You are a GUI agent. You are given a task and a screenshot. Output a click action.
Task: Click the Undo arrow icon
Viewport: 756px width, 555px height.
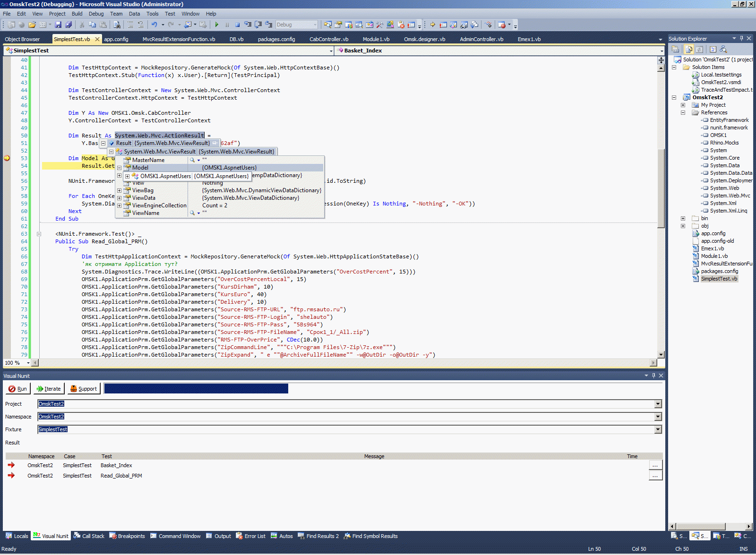154,25
